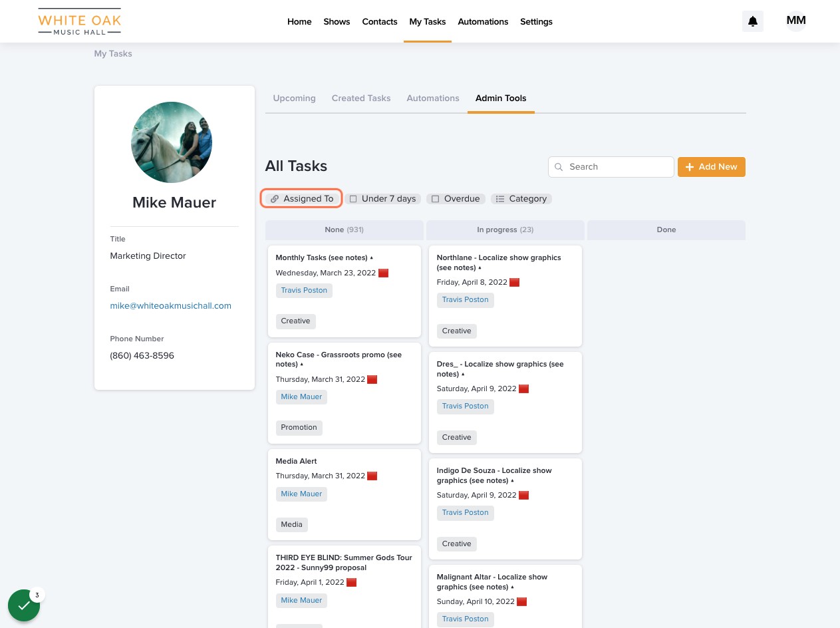Image resolution: width=840 pixels, height=628 pixels.
Task: Click the In progress (23) column header
Action: (505, 230)
